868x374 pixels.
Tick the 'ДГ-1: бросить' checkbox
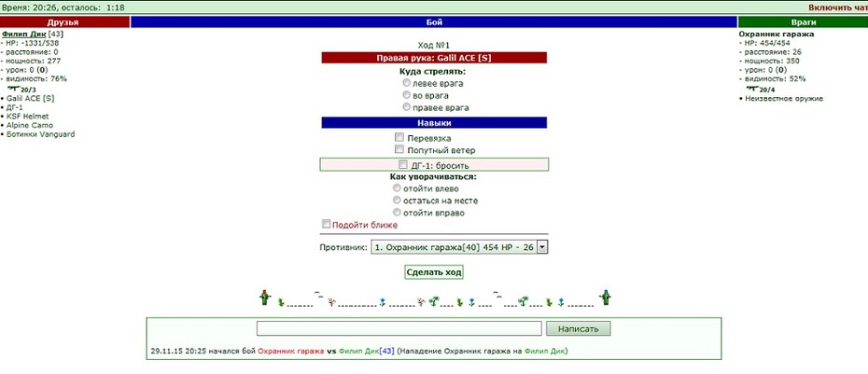point(403,164)
